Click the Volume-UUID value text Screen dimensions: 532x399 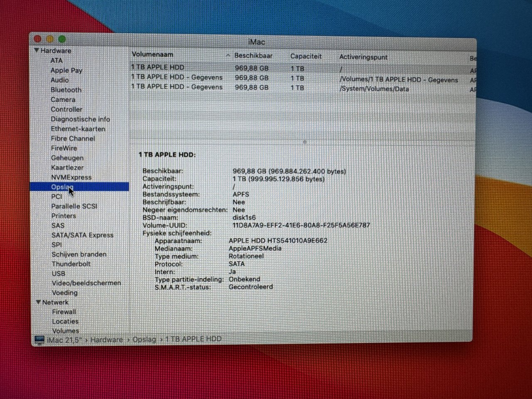point(301,225)
